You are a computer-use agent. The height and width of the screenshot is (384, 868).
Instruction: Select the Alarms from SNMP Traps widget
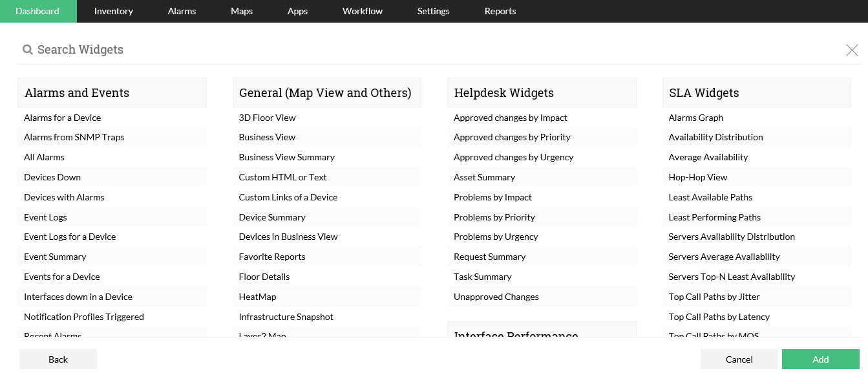[x=74, y=137]
